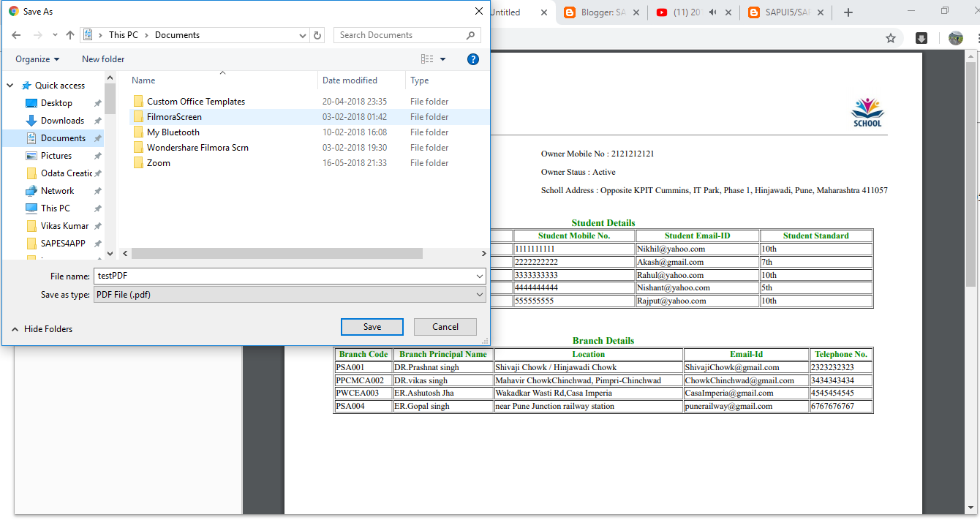This screenshot has width=980, height=531.
Task: Click the Help question mark icon
Action: tap(472, 59)
